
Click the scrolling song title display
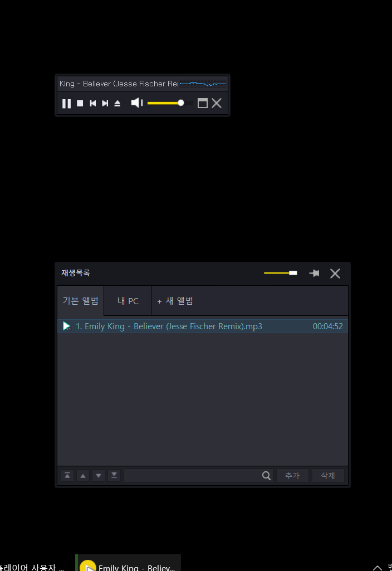pos(119,84)
